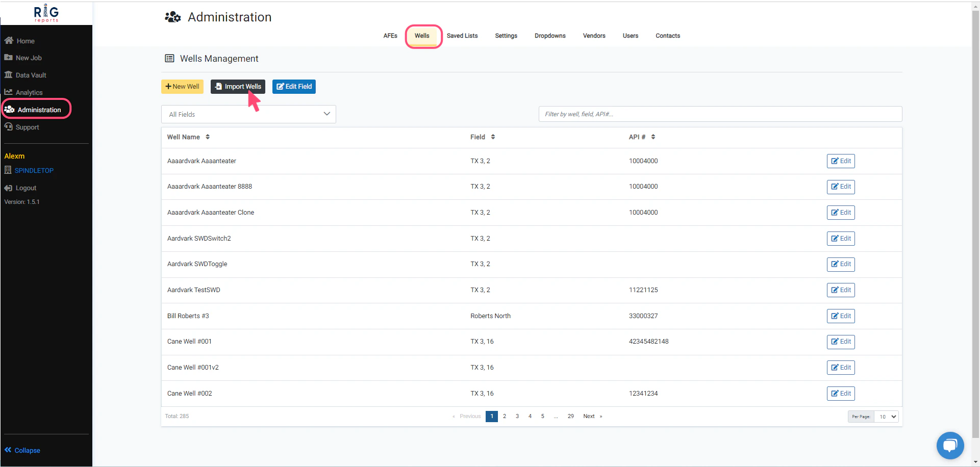Click the Version: 1.5.1 text

pos(22,202)
